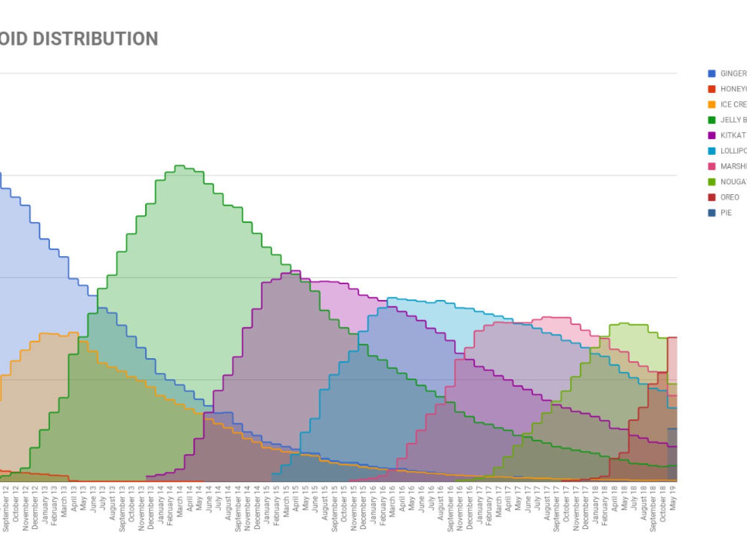This screenshot has height=560, width=747.
Task: Select the OREO legend label
Action: point(730,197)
